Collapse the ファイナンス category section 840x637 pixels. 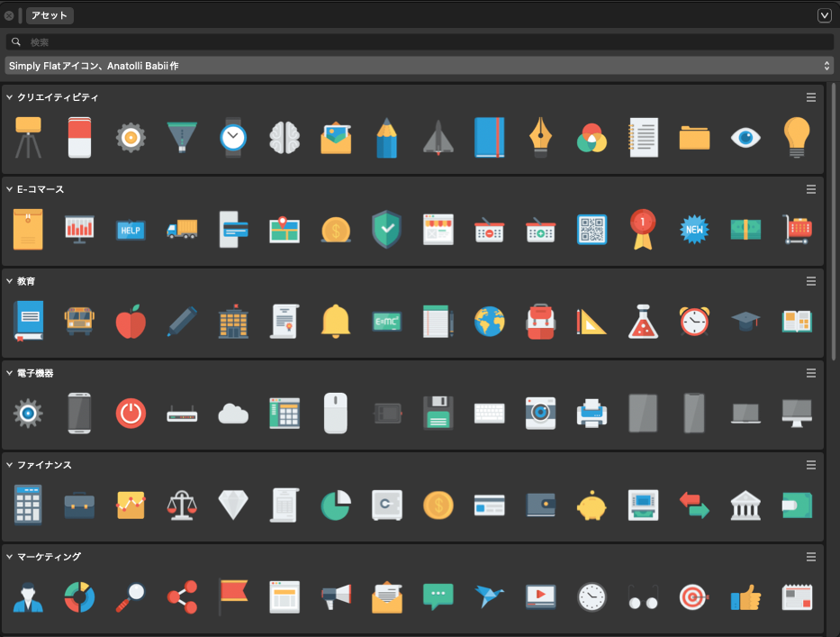tap(9, 465)
